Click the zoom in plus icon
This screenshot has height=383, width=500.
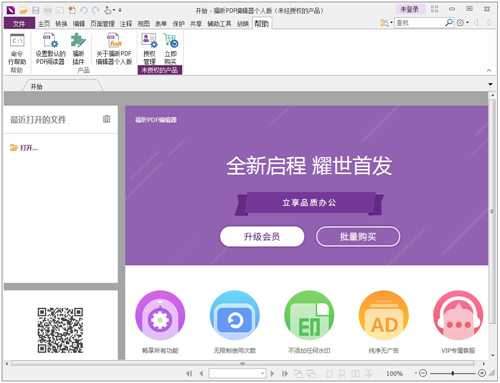coord(482,373)
